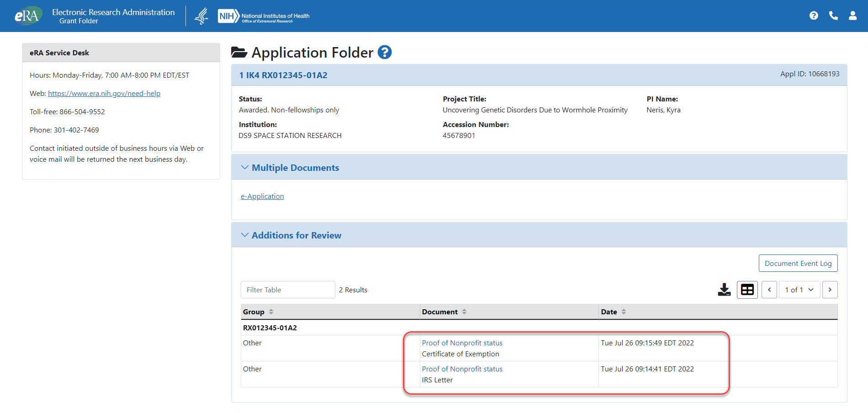Click the date 'Tue Jul 26 09:14:41 EDT 2022'

pyautogui.click(x=647, y=369)
